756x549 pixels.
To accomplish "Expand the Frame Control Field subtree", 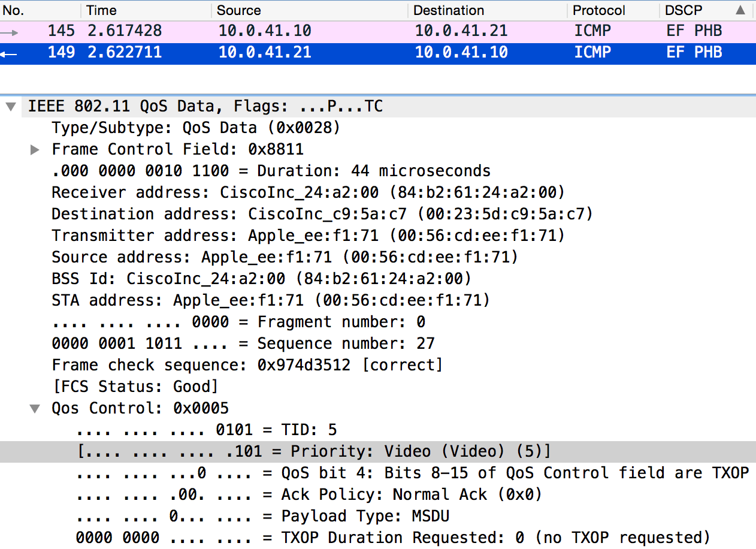I will [35, 149].
